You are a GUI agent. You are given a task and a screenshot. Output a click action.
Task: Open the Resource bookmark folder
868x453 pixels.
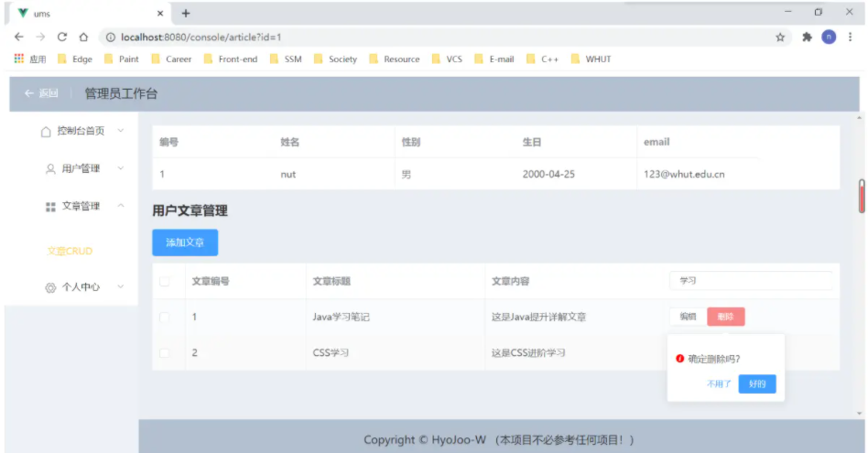tap(394, 59)
